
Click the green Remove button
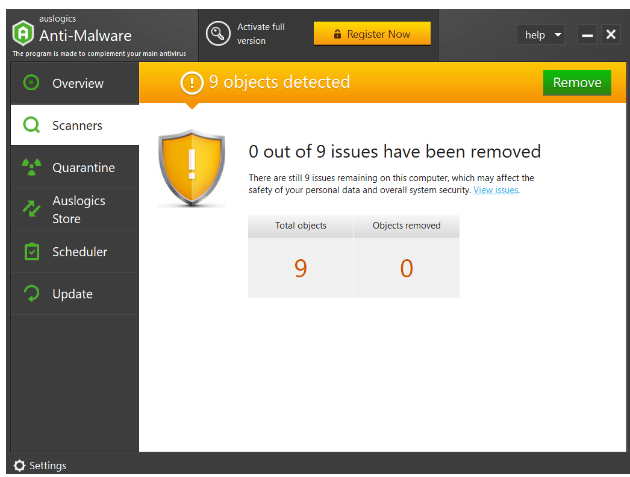[x=577, y=82]
